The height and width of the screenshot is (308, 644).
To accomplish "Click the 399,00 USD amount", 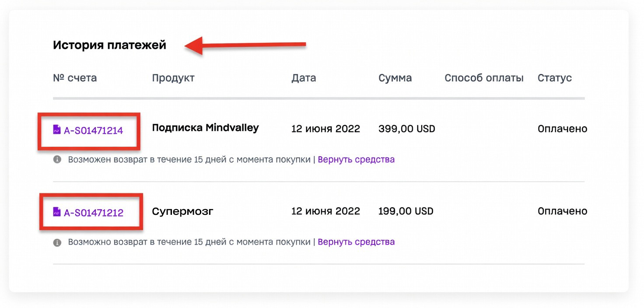I will point(406,129).
